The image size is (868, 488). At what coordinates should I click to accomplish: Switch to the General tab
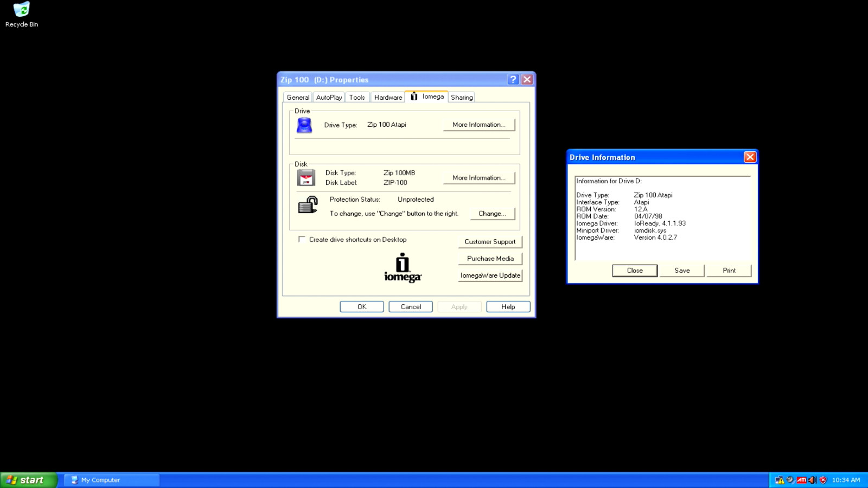click(x=298, y=98)
